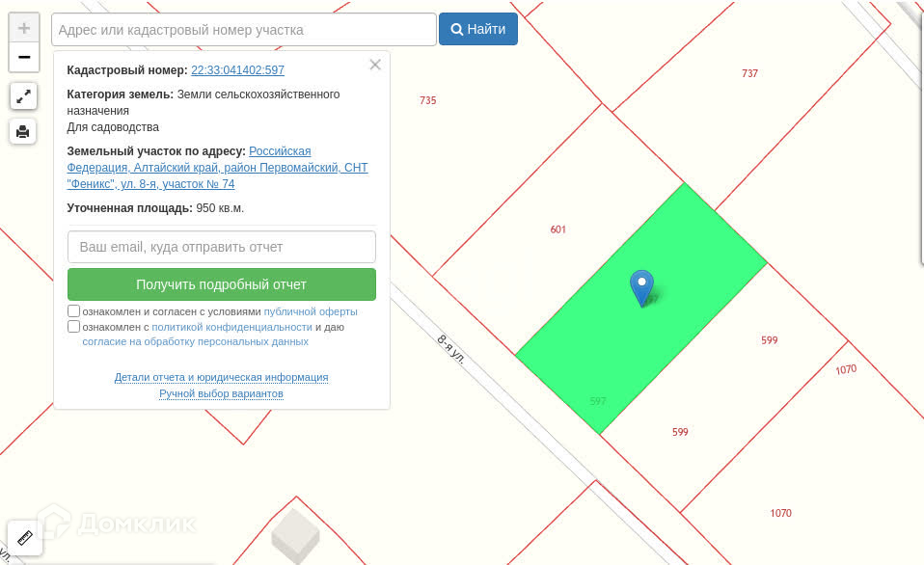Click the address or cadastral number search field
924x565 pixels.
click(x=243, y=30)
